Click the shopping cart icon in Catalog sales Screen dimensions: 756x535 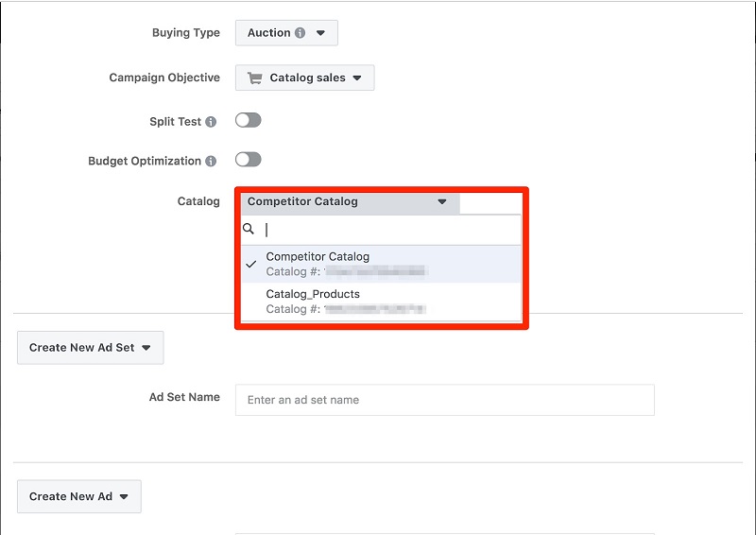[254, 78]
